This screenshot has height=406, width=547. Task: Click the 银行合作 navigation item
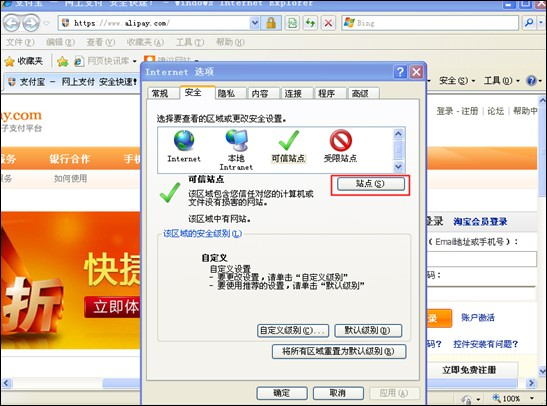70,159
